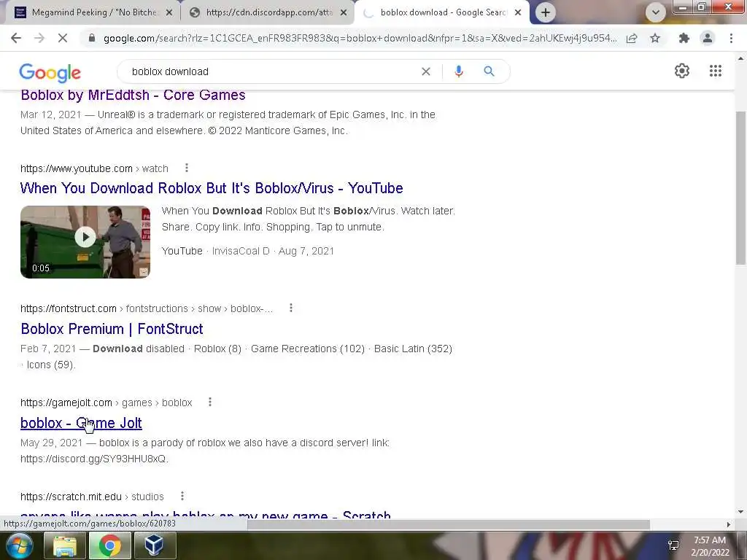Click the vertical scrollbar thumb
The height and width of the screenshot is (560, 747).
pos(740,188)
